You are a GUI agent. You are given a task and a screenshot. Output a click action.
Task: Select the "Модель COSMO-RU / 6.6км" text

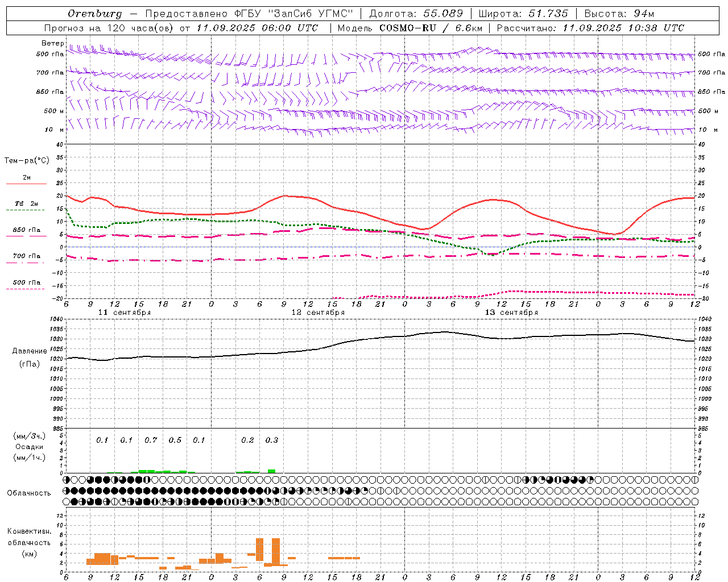[x=409, y=28]
